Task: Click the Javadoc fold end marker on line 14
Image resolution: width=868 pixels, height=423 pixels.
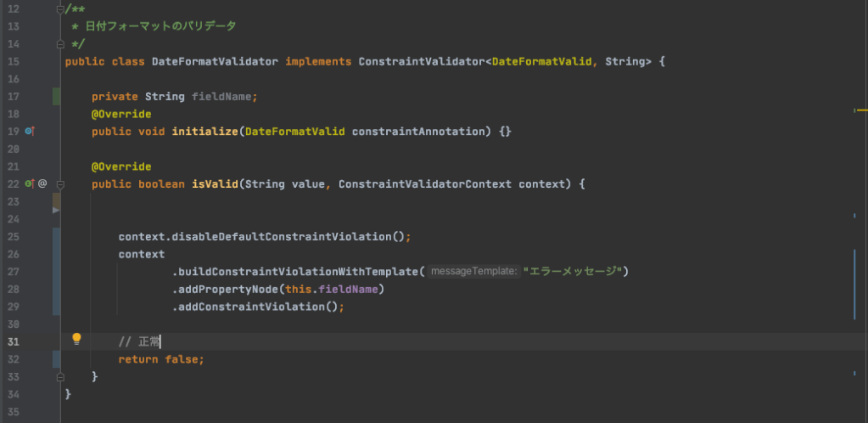Action: [59, 43]
